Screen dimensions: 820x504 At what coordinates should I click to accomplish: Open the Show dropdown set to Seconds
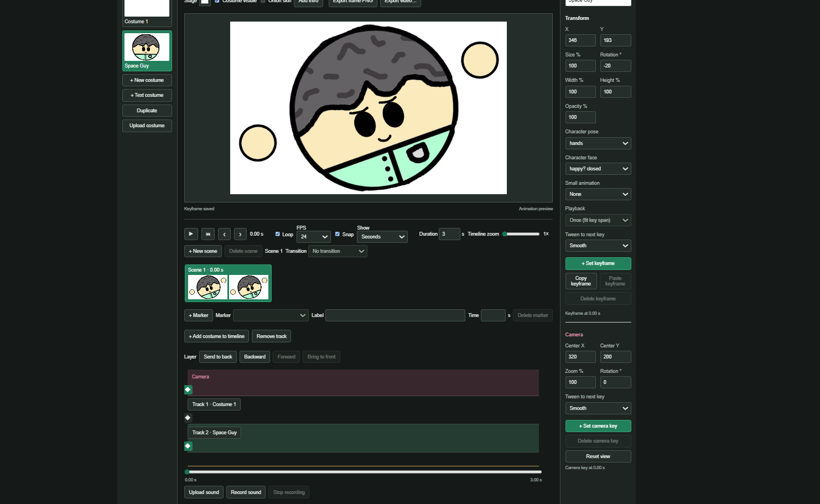(x=382, y=237)
